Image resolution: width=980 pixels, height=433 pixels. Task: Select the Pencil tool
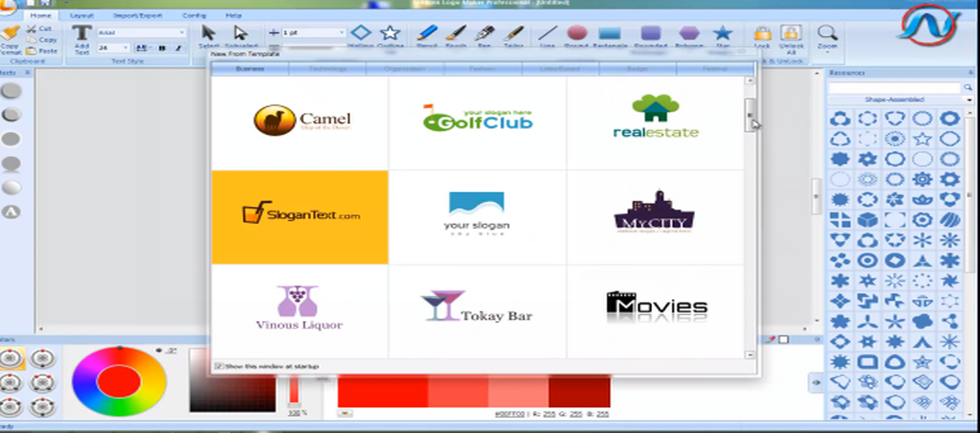[x=428, y=34]
